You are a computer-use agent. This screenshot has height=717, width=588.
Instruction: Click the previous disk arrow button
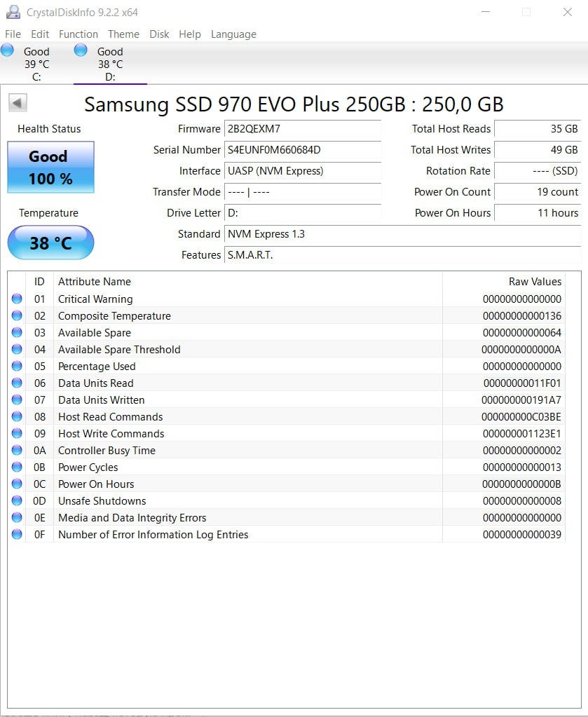pyautogui.click(x=18, y=103)
